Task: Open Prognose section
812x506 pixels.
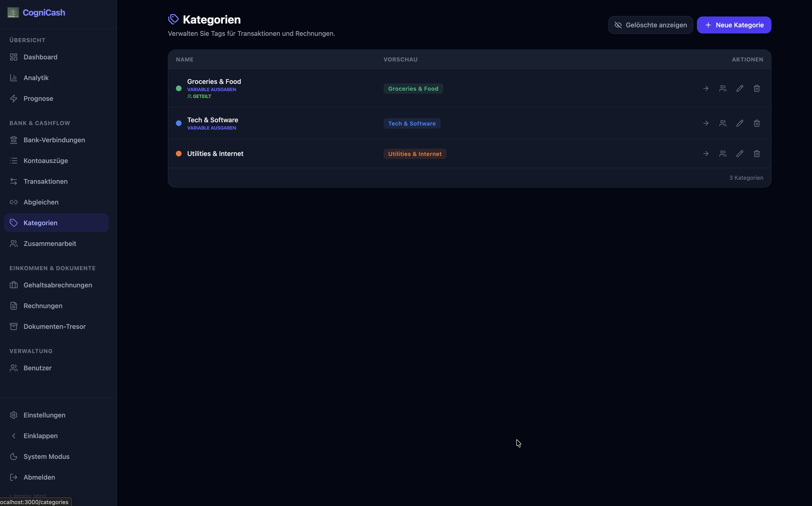Action: pyautogui.click(x=56, y=98)
